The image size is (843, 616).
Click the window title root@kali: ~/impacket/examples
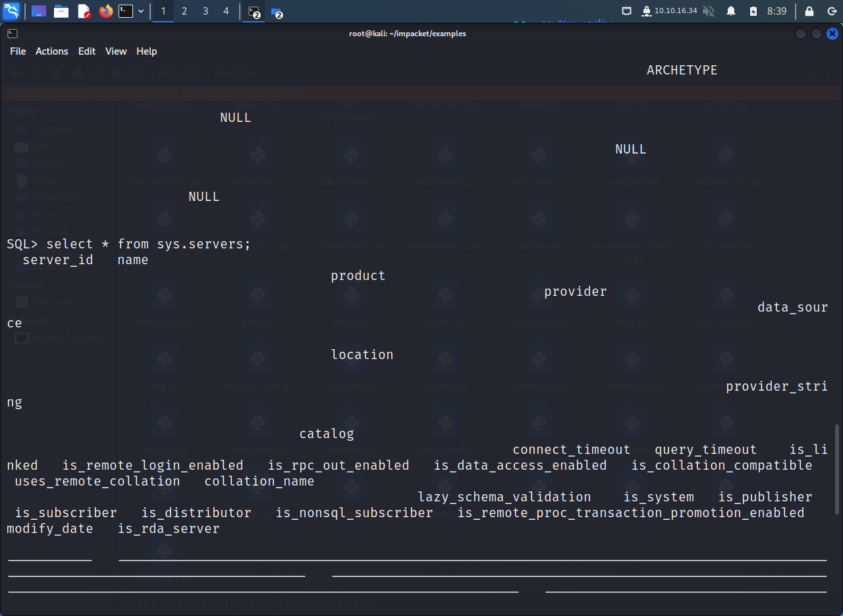(408, 34)
